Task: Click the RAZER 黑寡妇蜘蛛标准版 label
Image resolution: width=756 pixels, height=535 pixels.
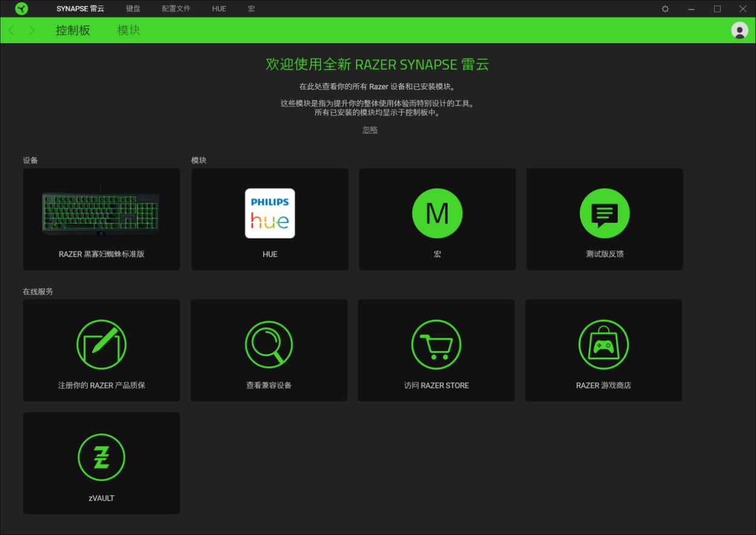Action: pos(101,254)
